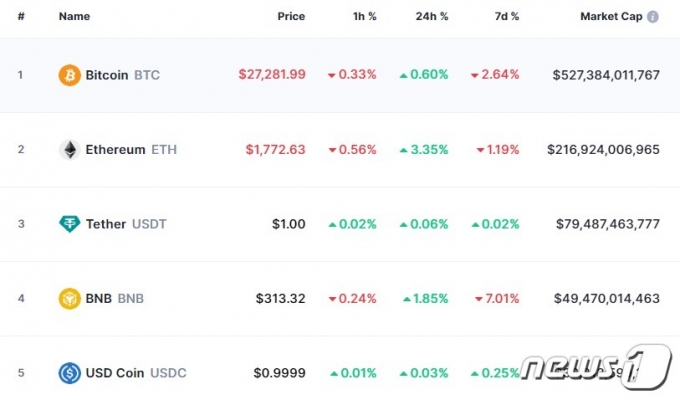Click the USD Coin blue icon
This screenshot has height=400, width=680.
69,373
